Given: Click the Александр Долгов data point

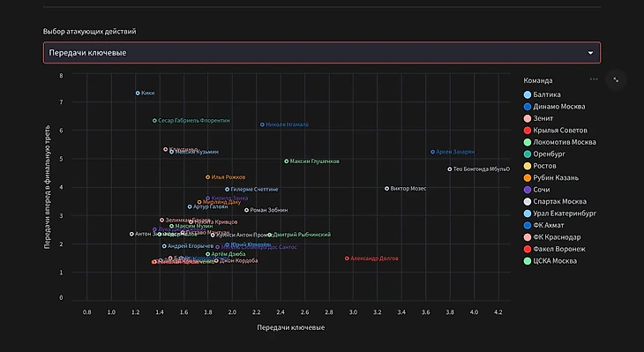Looking at the screenshot, I should 347,258.
